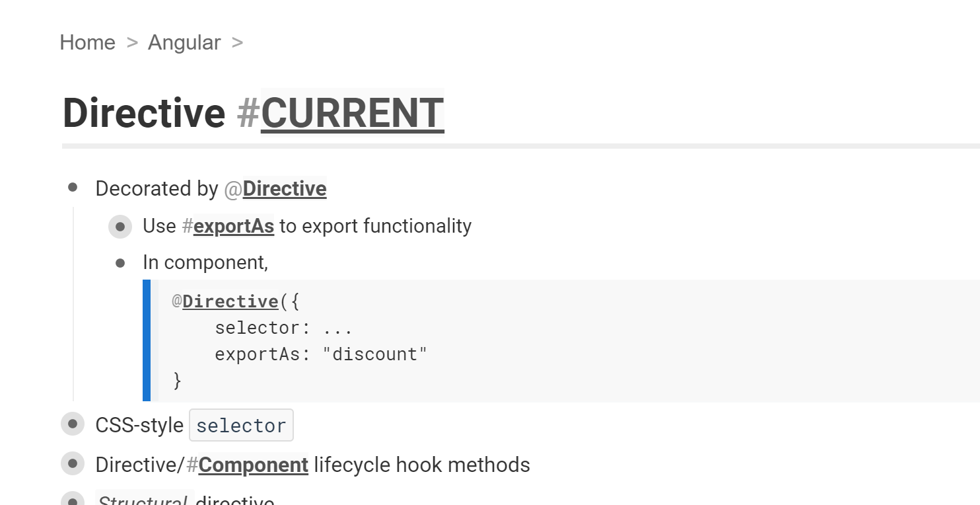The height and width of the screenshot is (505, 980).
Task: Select the inline code 'selector' chip
Action: coord(241,425)
